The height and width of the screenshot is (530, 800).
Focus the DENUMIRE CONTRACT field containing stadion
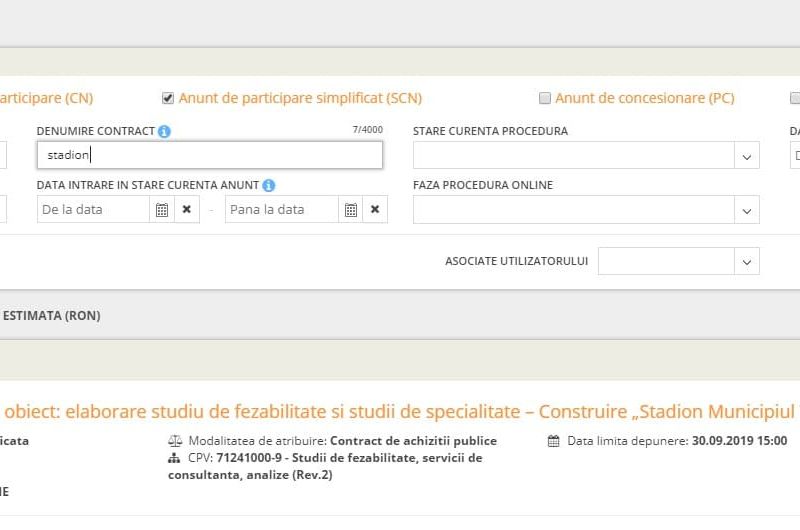pos(209,155)
